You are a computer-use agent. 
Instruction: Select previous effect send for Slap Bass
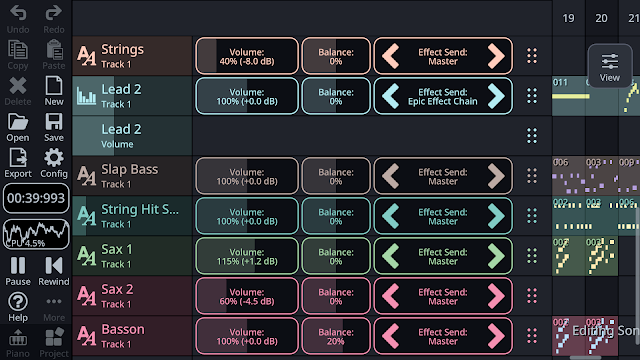click(391, 176)
